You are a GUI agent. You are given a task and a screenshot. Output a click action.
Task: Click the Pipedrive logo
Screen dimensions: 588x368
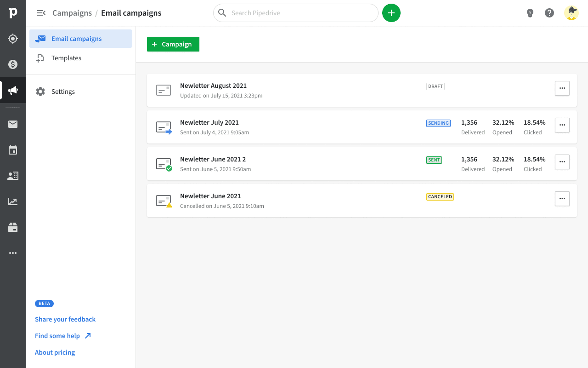(x=12, y=13)
